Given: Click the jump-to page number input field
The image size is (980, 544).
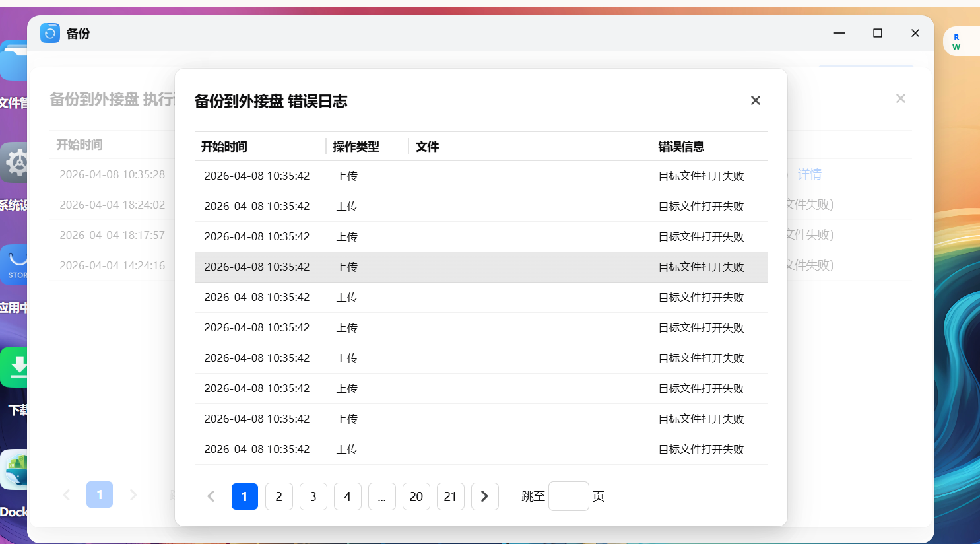Looking at the screenshot, I should (568, 496).
